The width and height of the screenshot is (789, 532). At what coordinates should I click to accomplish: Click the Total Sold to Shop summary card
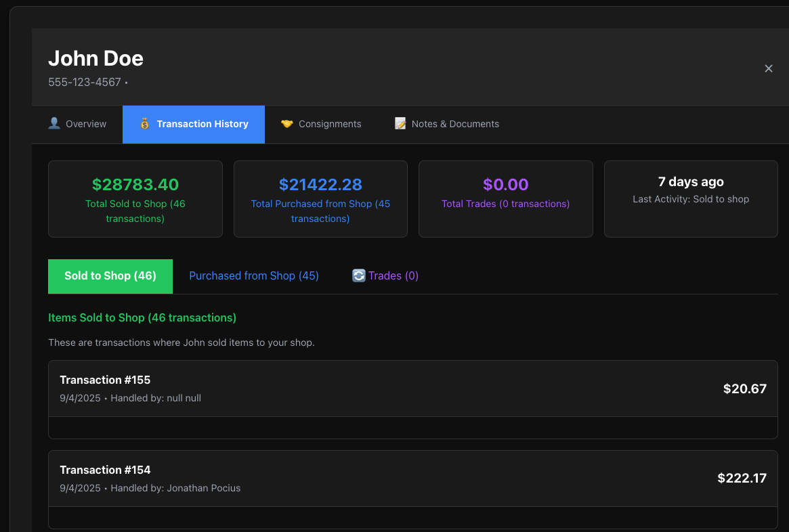[135, 198]
